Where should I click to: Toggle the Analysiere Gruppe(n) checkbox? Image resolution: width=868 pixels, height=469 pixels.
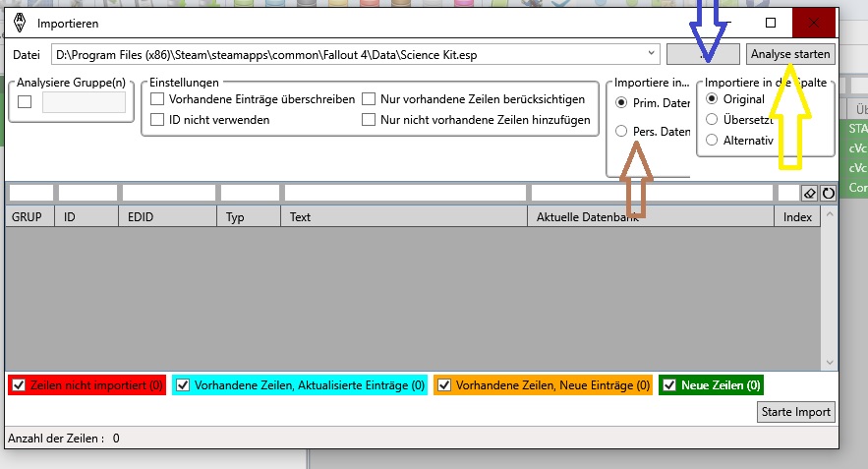click(25, 102)
